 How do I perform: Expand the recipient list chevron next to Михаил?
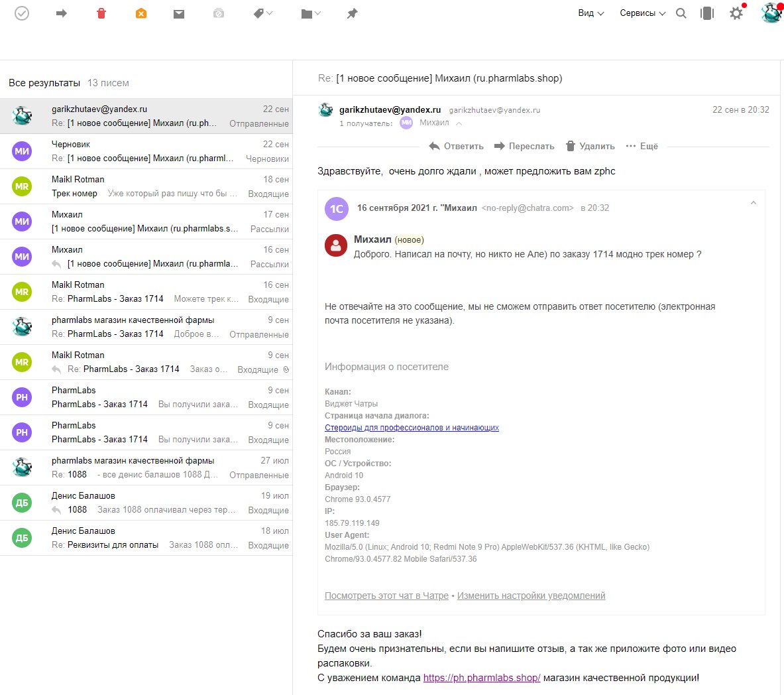(x=459, y=123)
